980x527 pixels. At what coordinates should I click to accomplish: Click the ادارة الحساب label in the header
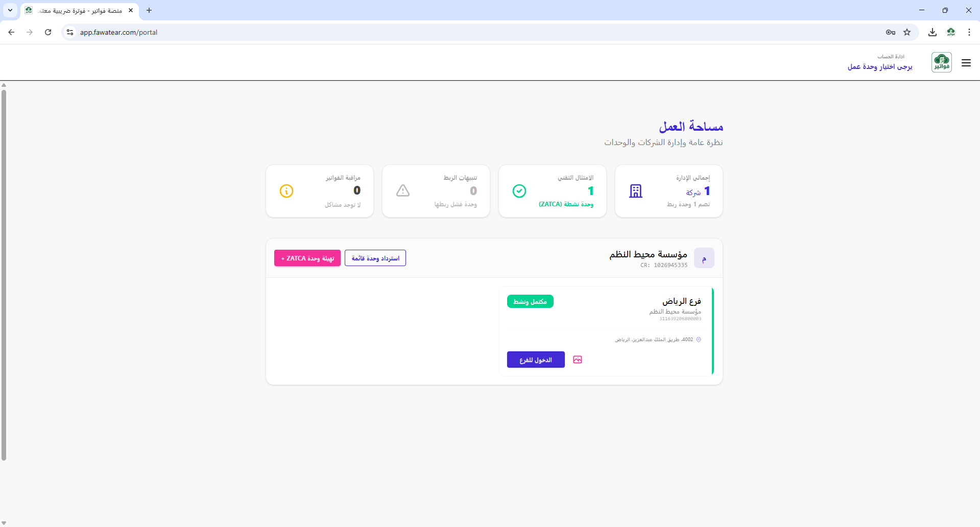[x=891, y=57]
